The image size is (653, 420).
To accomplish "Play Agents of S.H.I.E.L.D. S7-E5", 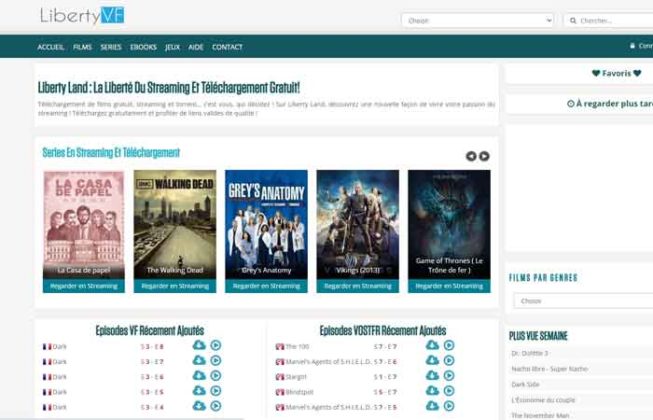I will [449, 406].
